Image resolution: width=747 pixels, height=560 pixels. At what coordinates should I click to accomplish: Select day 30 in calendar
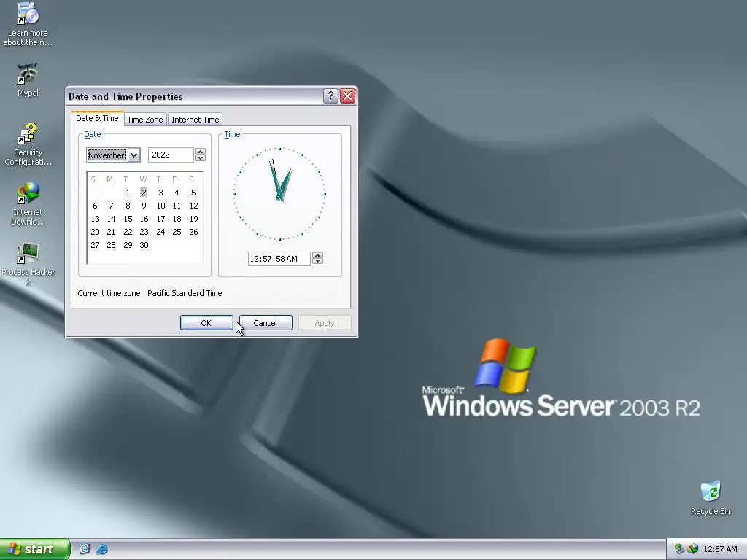tap(144, 245)
